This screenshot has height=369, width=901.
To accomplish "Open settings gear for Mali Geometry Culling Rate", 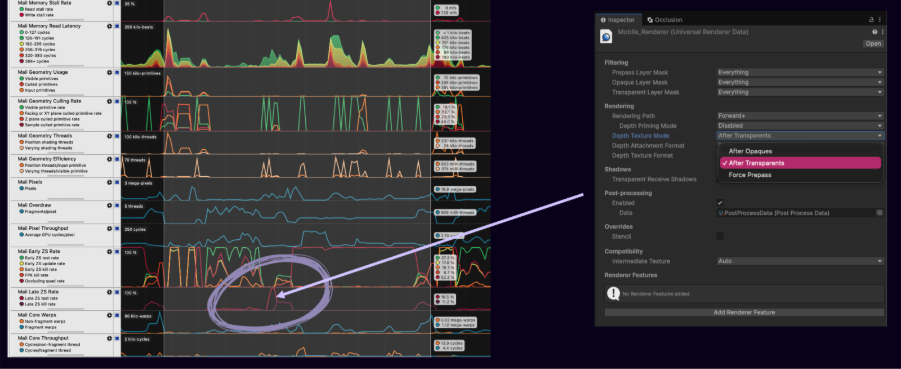I will click(110, 101).
